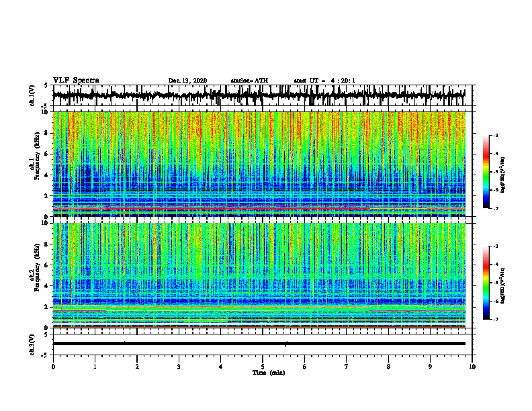Image resolution: width=532 pixels, height=411 pixels.
Task: Click inside the ch.2 spectrogram panel
Action: [259, 275]
